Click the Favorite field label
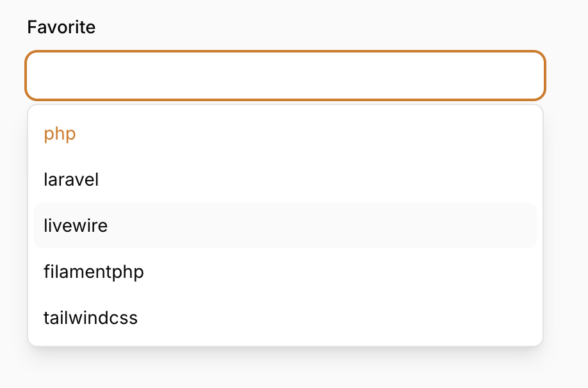The image size is (588, 388). click(x=61, y=27)
